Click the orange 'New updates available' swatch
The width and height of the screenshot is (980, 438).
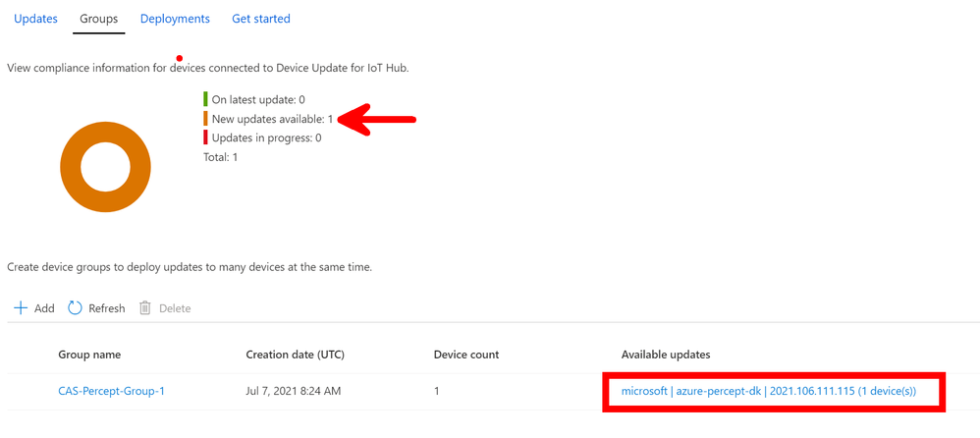205,118
